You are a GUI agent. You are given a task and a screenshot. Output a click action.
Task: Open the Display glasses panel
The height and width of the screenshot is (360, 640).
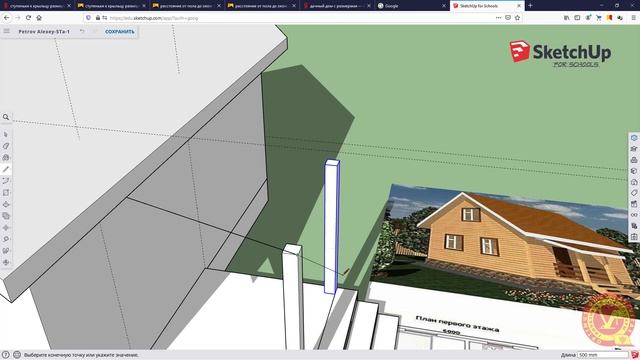point(634,215)
